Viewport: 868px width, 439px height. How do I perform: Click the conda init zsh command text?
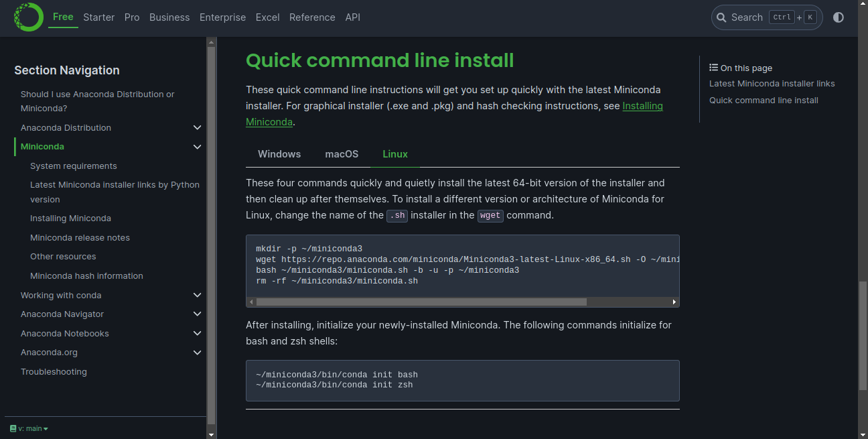[x=334, y=385]
